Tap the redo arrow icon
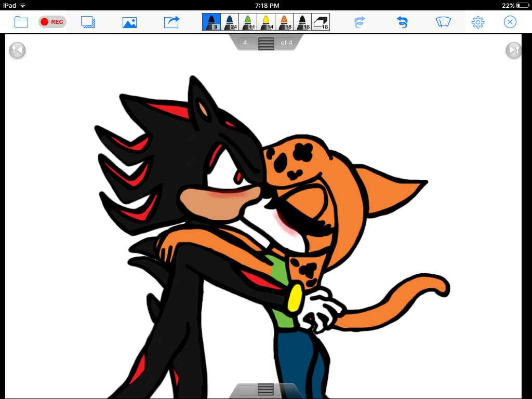532x399 pixels. coord(360,22)
